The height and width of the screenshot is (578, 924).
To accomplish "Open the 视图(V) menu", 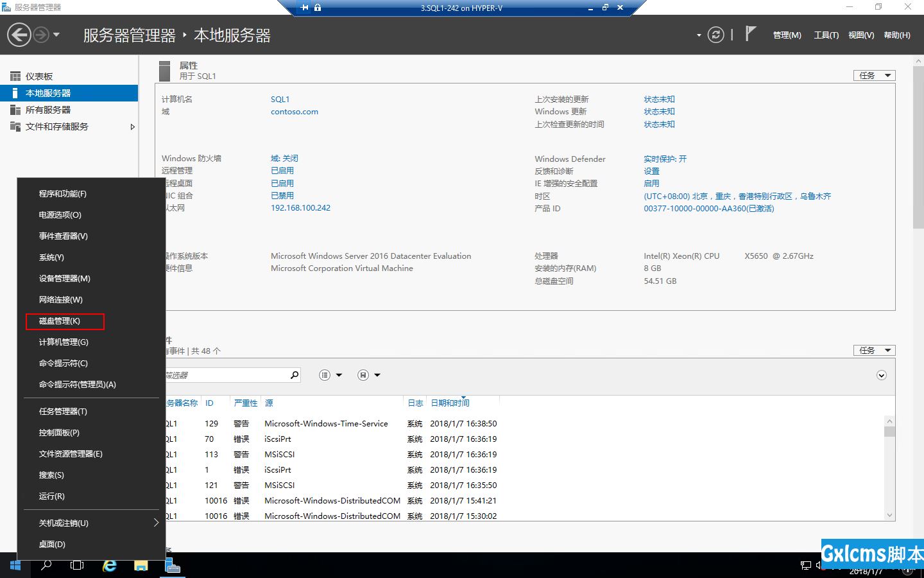I will 860,35.
